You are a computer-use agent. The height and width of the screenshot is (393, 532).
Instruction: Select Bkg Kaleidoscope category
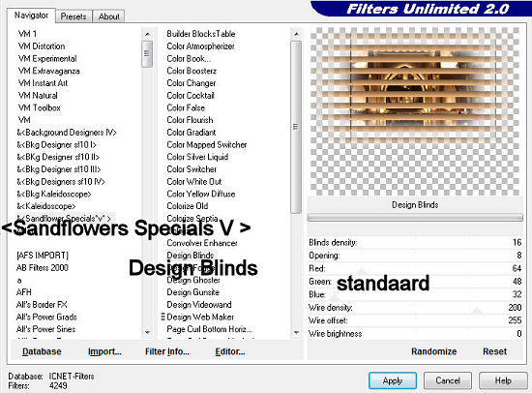tap(54, 194)
